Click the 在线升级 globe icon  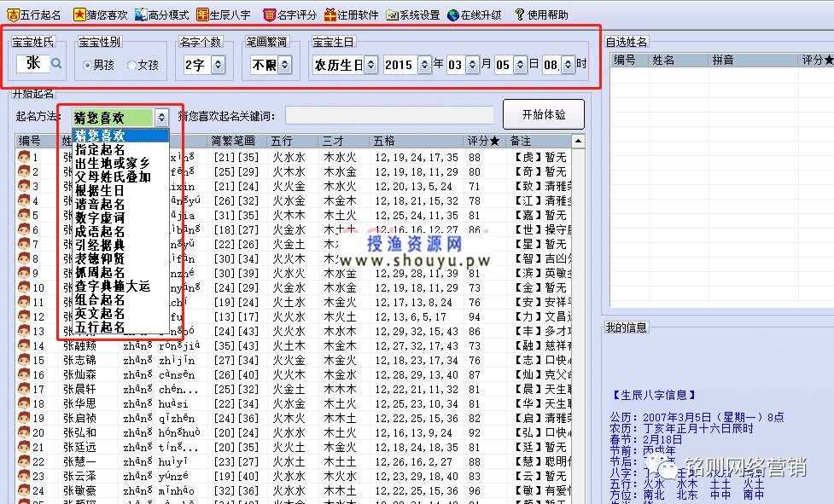453,15
